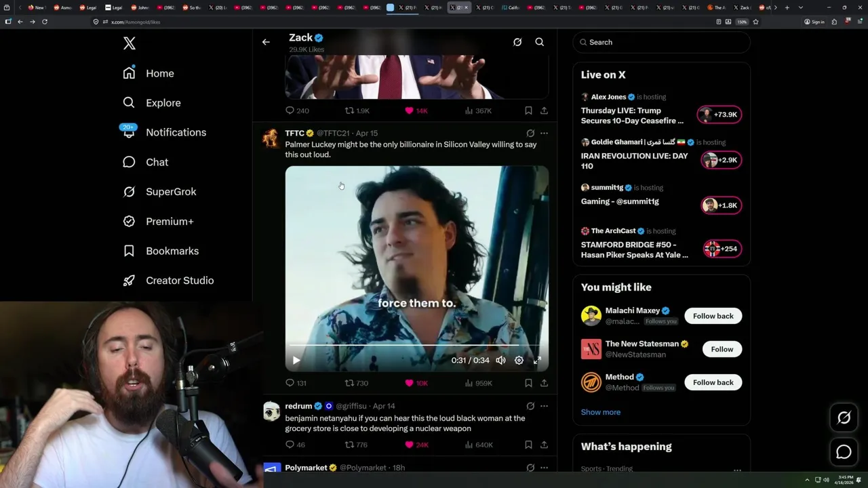Open Premium+ in the sidebar
868x488 pixels.
point(158,221)
